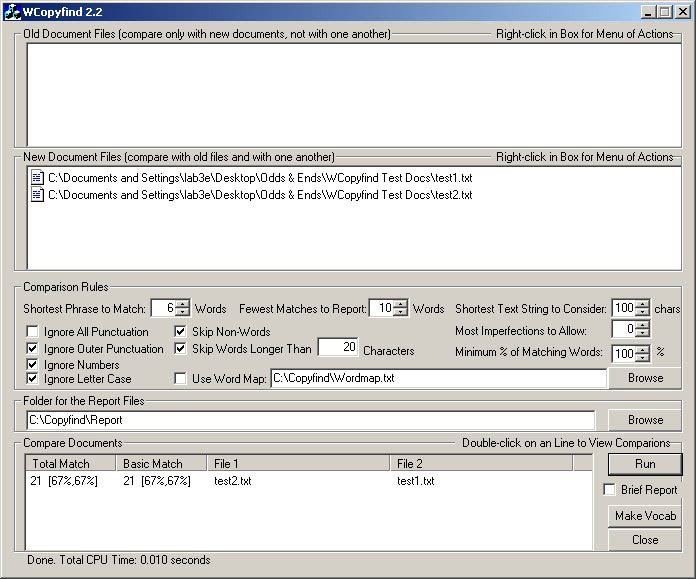
Task: Click the test2.txt document file icon
Action: 37,194
